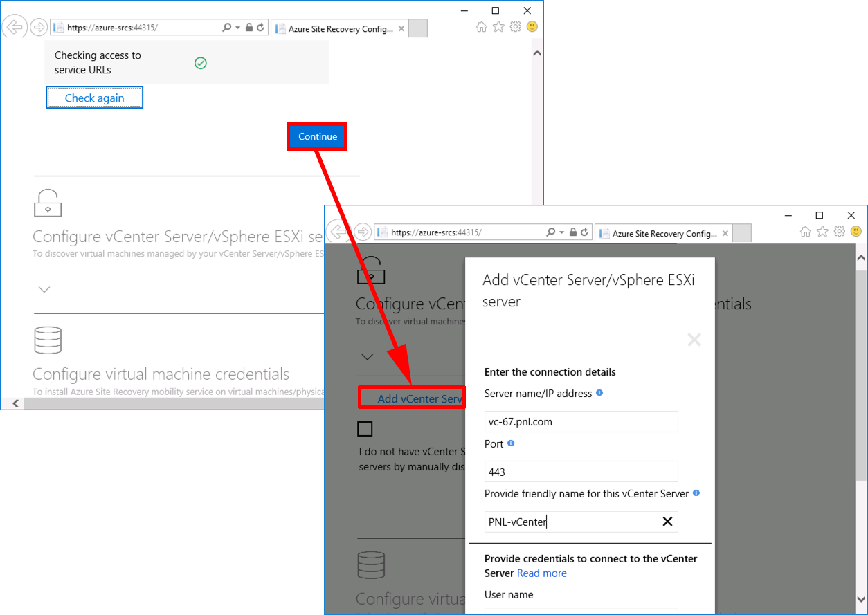Open the Tools gear in the background window
This screenshot has width=868, height=615.
click(516, 27)
